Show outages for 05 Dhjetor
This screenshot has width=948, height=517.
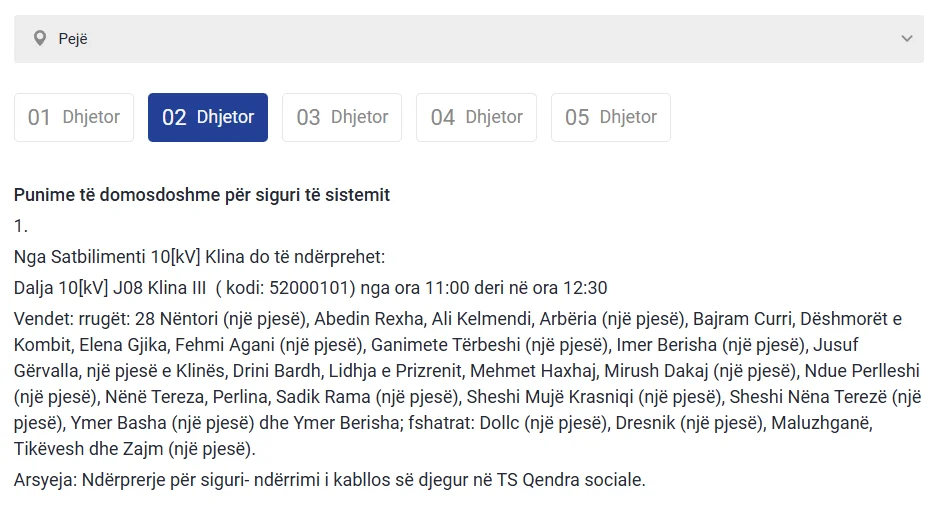[x=611, y=117]
